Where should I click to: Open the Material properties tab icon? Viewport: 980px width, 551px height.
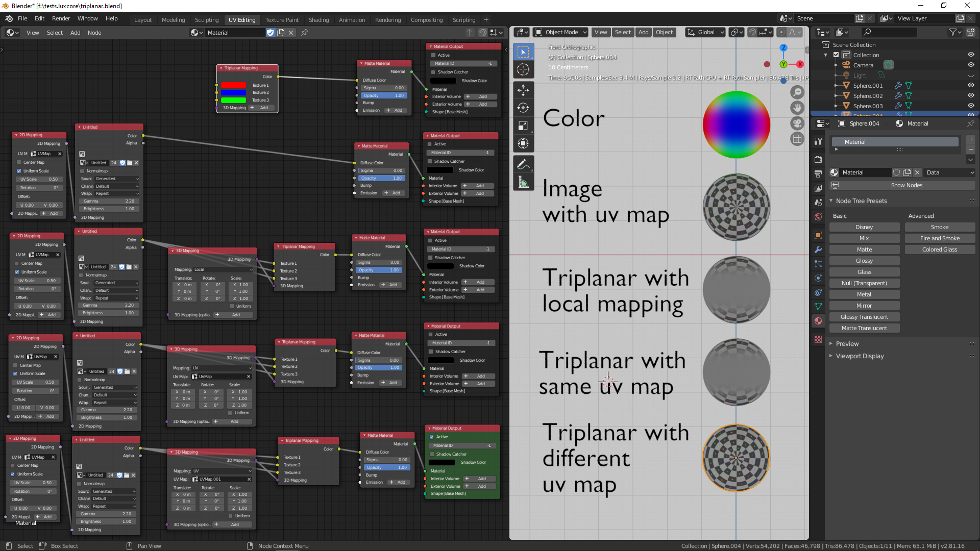coord(818,321)
